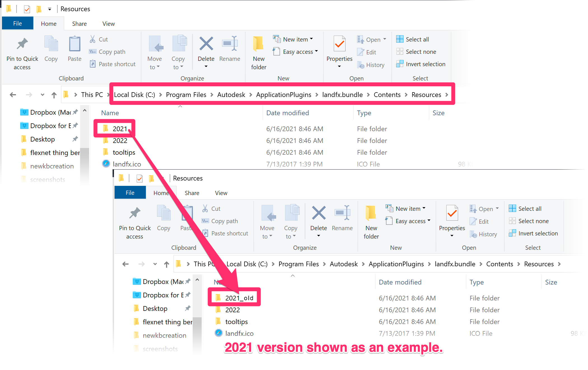588x370 pixels.
Task: Unpin Desktop from Quick access
Action: coord(75,139)
